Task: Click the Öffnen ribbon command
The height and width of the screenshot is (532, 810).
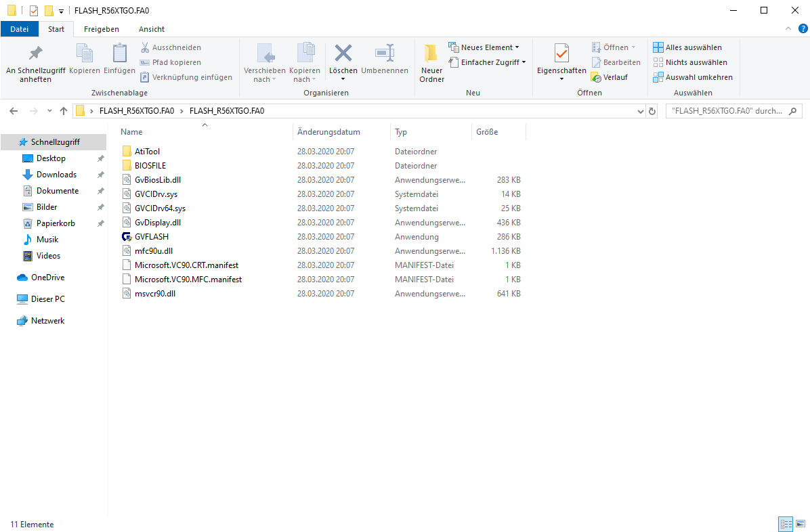Action: pos(613,47)
